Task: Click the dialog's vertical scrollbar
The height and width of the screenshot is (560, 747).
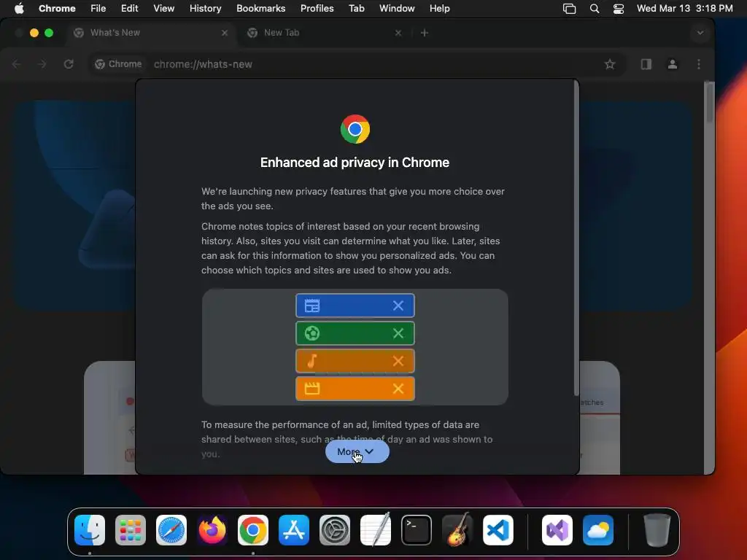Action: tap(576, 238)
